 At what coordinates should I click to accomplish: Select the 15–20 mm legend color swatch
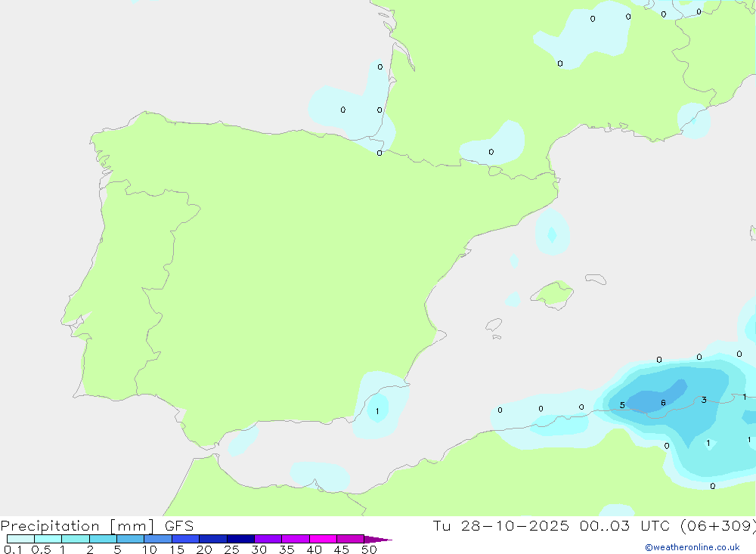(185, 539)
